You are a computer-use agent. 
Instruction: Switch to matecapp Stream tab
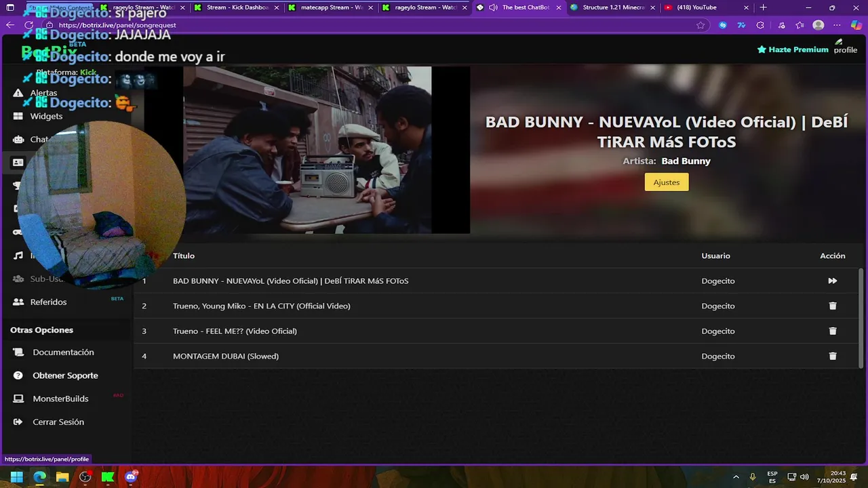330,7
